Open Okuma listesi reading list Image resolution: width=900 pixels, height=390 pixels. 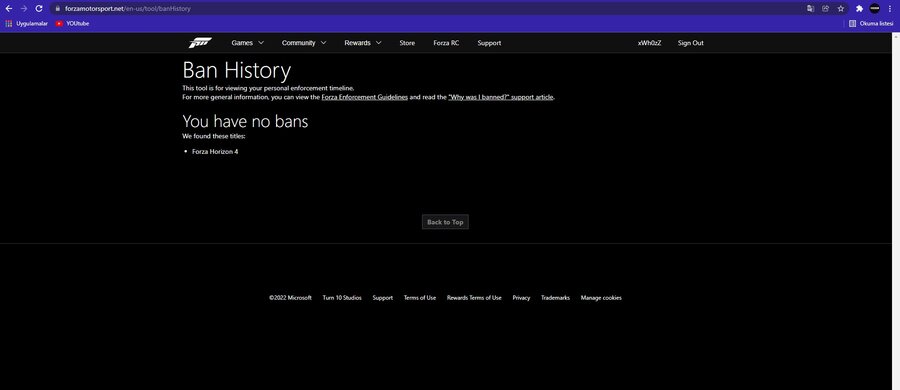coord(872,24)
